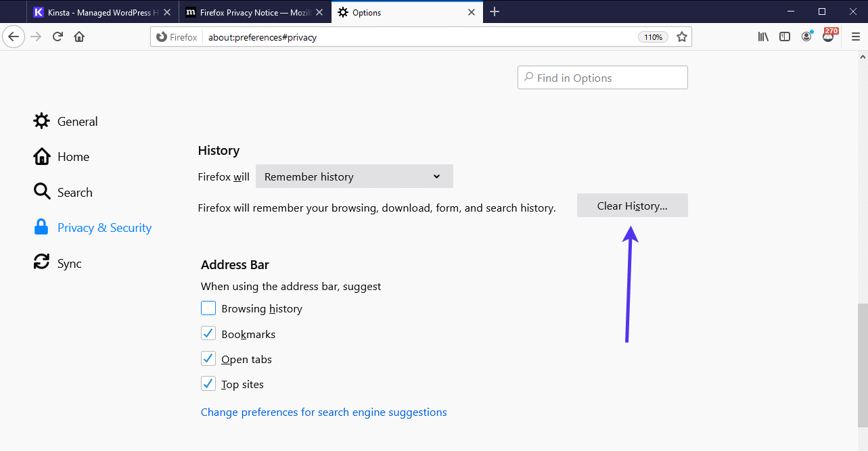Open the Privacy & Security settings section
The height and width of the screenshot is (451, 868).
[x=104, y=227]
